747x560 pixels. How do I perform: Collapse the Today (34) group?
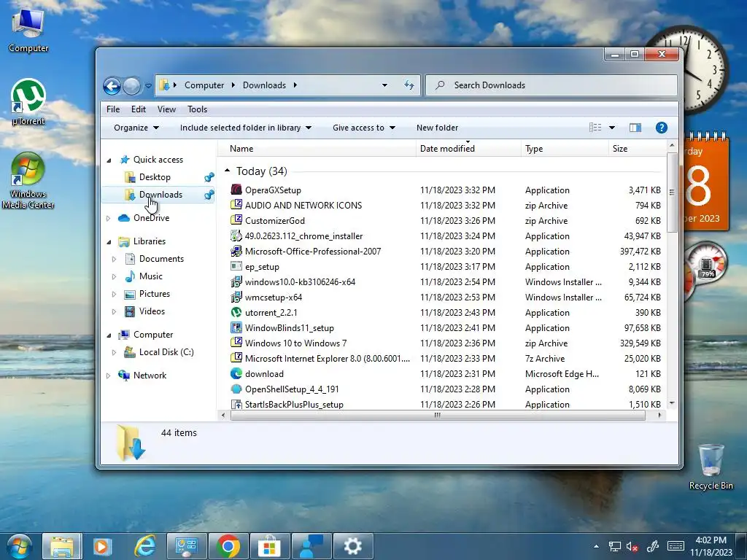pos(228,171)
